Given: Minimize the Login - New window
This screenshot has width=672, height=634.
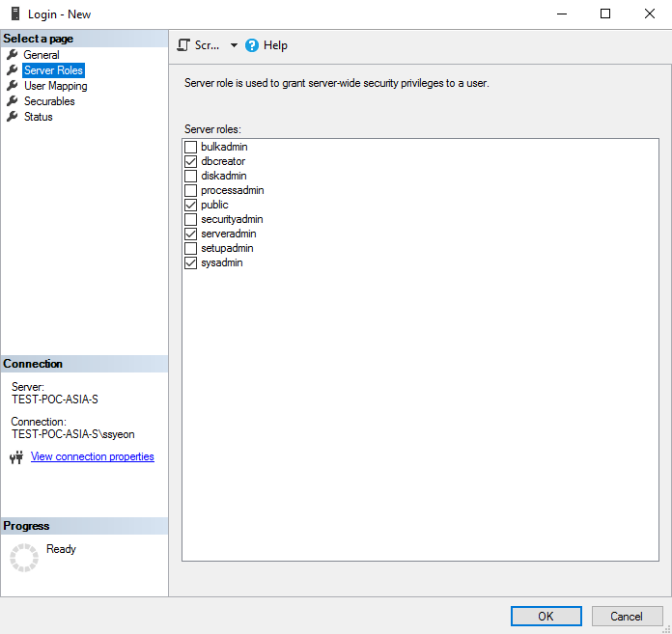Looking at the screenshot, I should click(x=562, y=14).
